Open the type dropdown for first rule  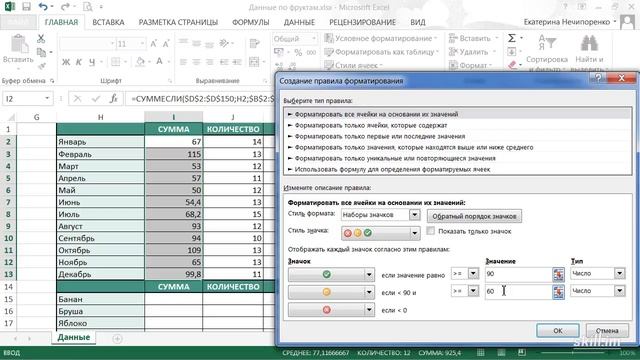619,273
